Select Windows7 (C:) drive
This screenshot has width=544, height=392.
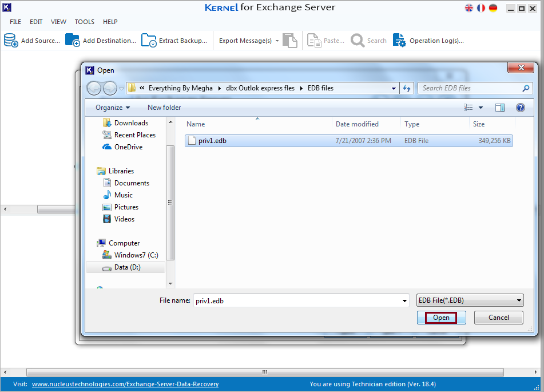click(x=130, y=255)
